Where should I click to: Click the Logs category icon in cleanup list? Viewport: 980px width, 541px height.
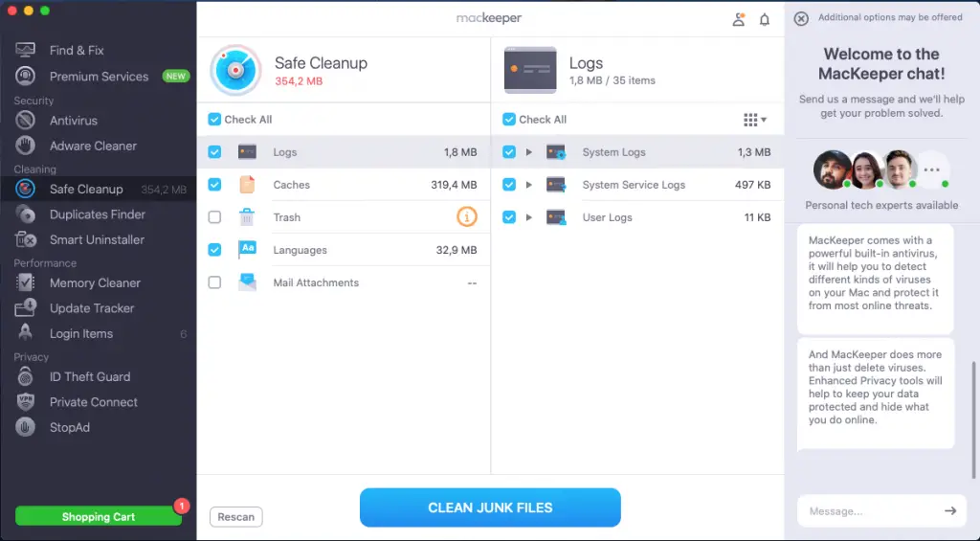(248, 152)
